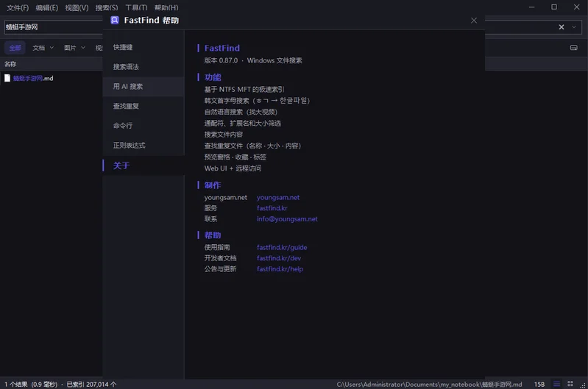Screen dimensions: 588x389
Task: Switch to thumbnail grid view icon
Action: tap(570, 384)
